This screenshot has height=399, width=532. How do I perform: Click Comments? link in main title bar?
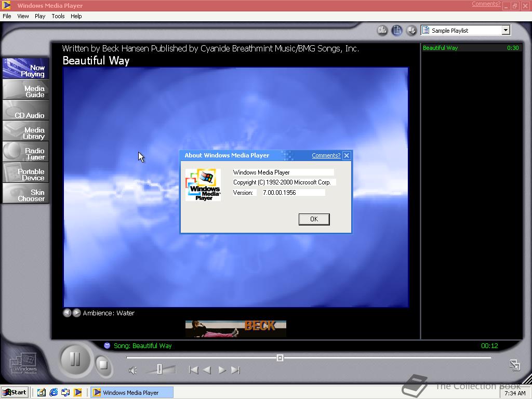tap(486, 4)
